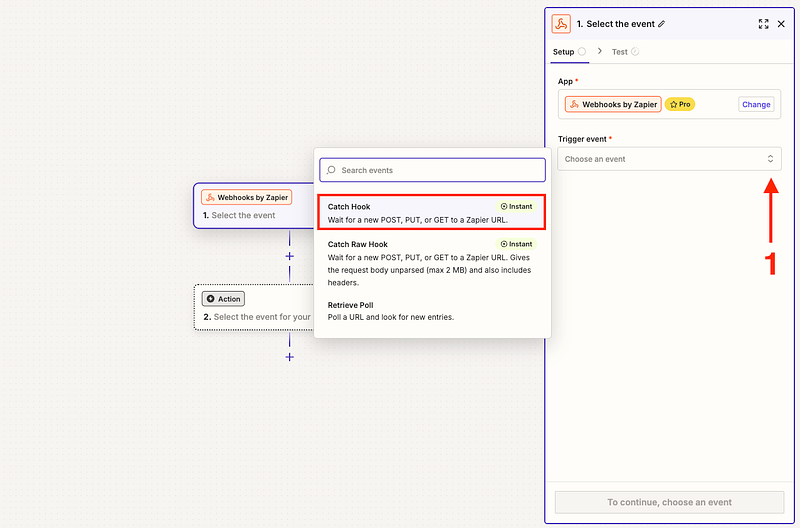Image resolution: width=800 pixels, height=528 pixels.
Task: Open the Trigger event dropdown
Action: point(669,159)
